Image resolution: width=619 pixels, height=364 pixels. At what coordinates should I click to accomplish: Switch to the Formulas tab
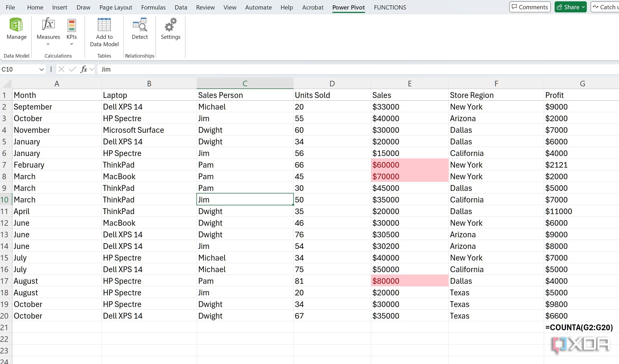(x=153, y=7)
